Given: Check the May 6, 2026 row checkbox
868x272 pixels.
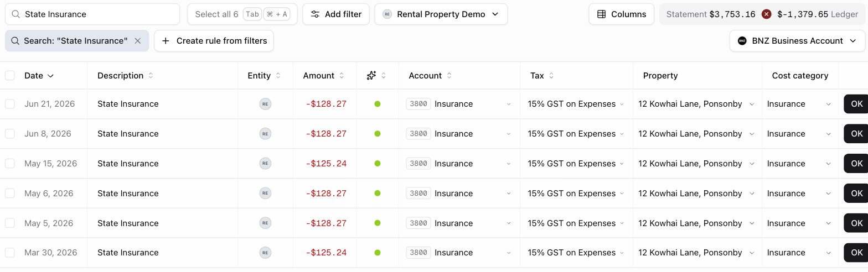Looking at the screenshot, I should click(x=10, y=193).
